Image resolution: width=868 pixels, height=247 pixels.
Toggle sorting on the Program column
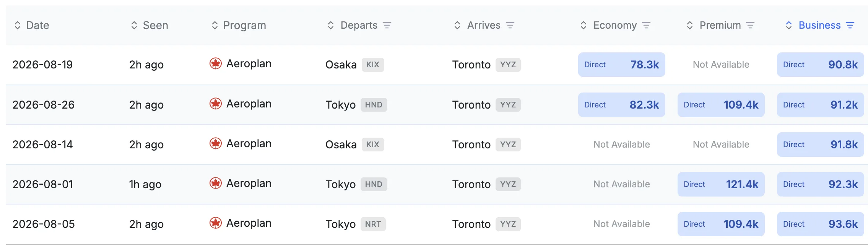coord(239,25)
